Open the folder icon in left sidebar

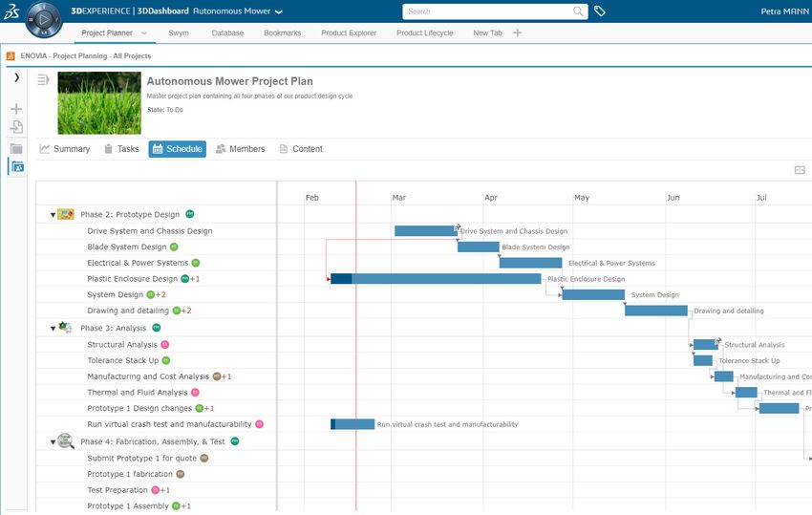click(x=16, y=149)
